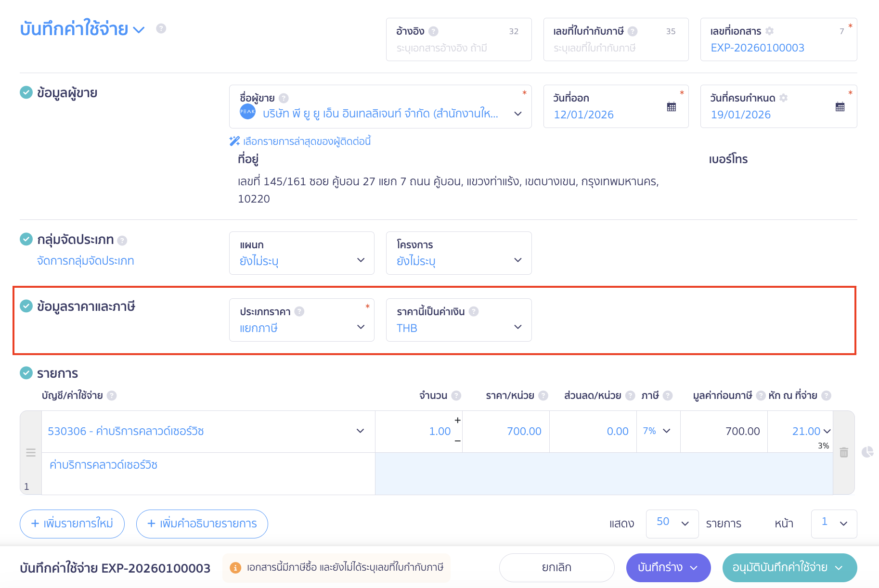The height and width of the screenshot is (588, 879).
Task: Click the help icon beside page title
Action: (161, 29)
